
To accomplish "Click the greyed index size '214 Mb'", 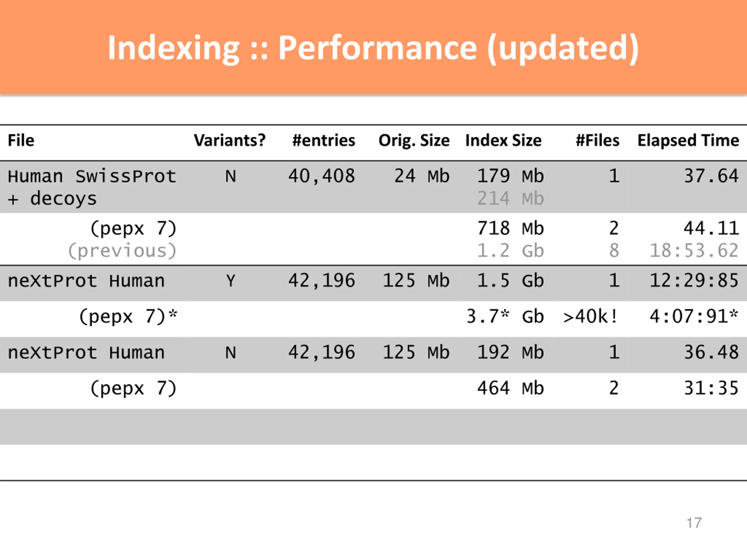I will (510, 199).
